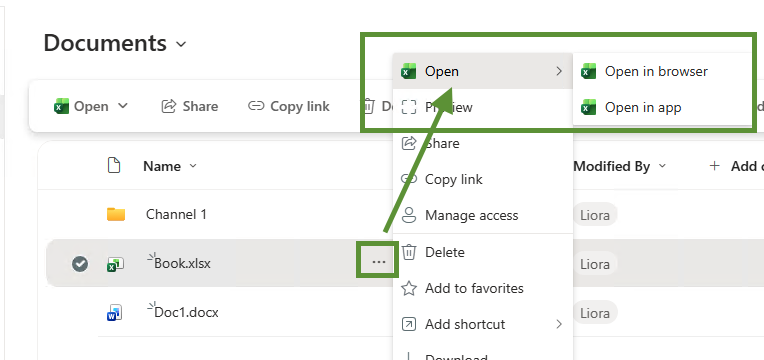Expand the toolbar Open dropdown arrow
This screenshot has height=360, width=764.
tap(122, 106)
